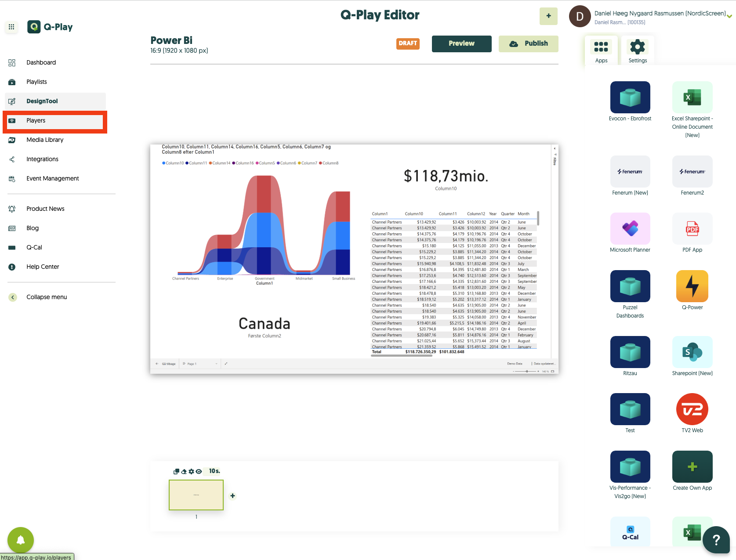Go to Playlists in the sidebar
The height and width of the screenshot is (560, 736).
point(36,82)
